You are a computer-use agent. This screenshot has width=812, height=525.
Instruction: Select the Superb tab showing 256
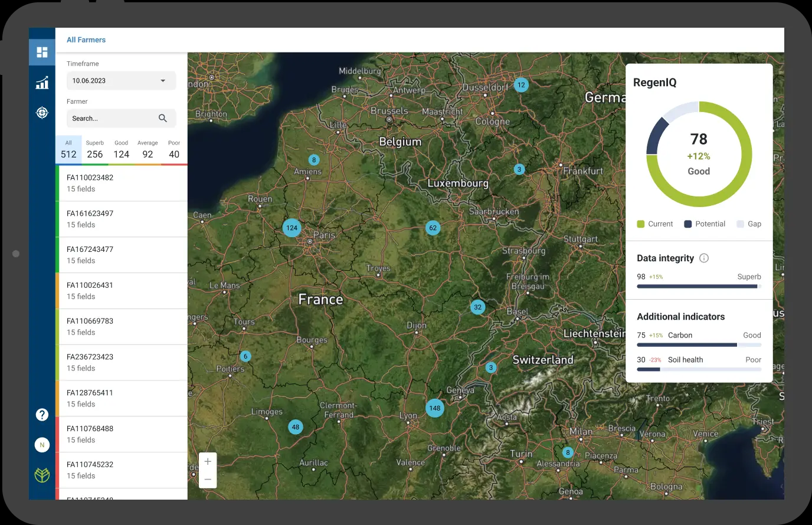point(95,150)
